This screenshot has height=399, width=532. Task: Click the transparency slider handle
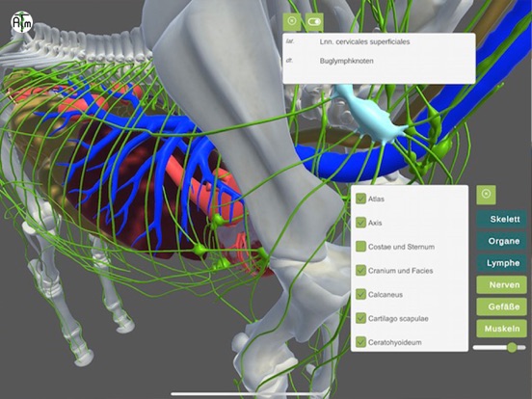coord(512,347)
